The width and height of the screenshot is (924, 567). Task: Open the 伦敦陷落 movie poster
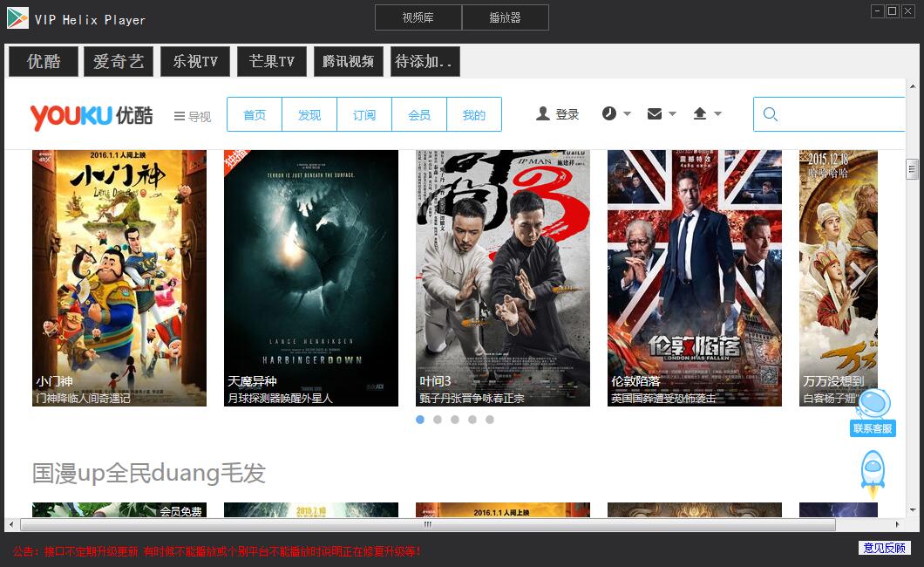coord(695,278)
